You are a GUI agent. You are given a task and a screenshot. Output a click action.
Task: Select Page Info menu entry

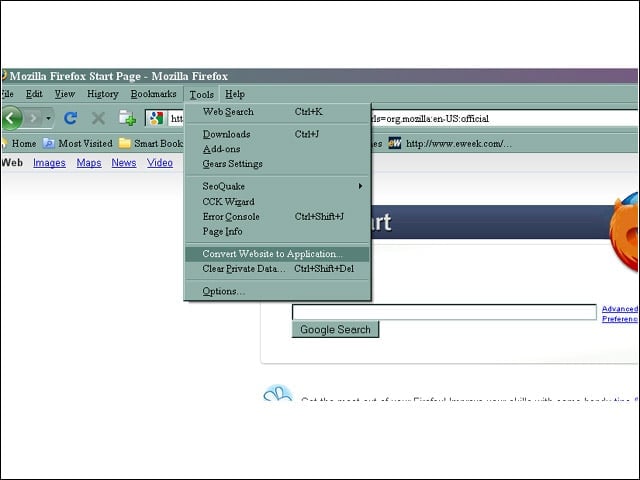278,231
